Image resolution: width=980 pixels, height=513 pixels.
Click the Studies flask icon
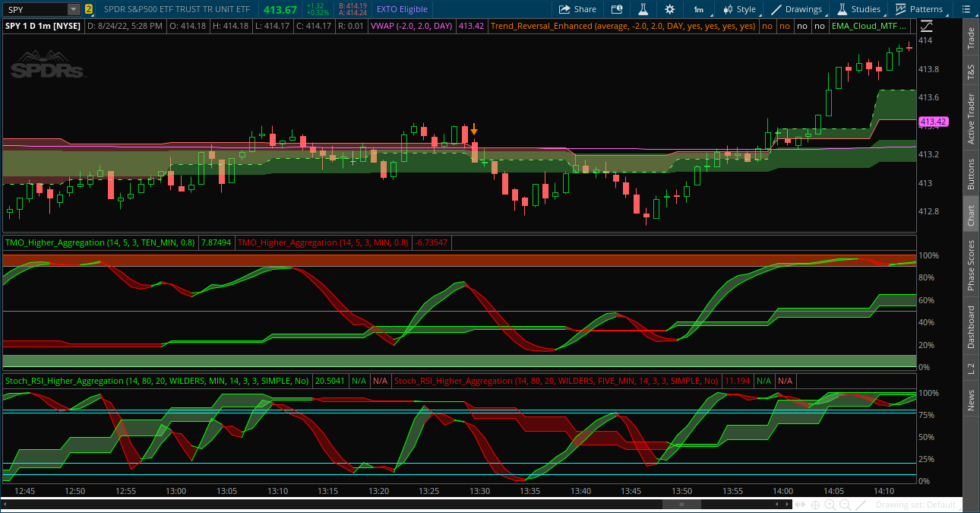click(842, 9)
